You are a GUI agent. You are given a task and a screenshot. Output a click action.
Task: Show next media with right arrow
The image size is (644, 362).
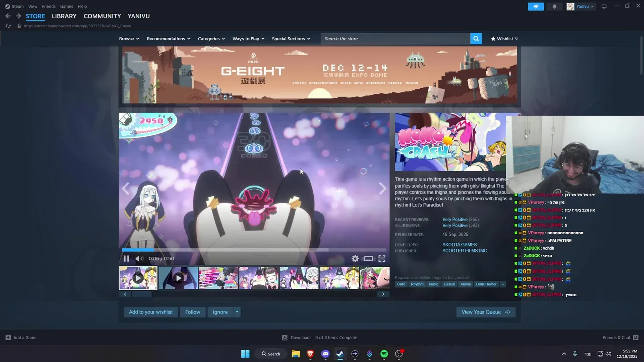[382, 189]
